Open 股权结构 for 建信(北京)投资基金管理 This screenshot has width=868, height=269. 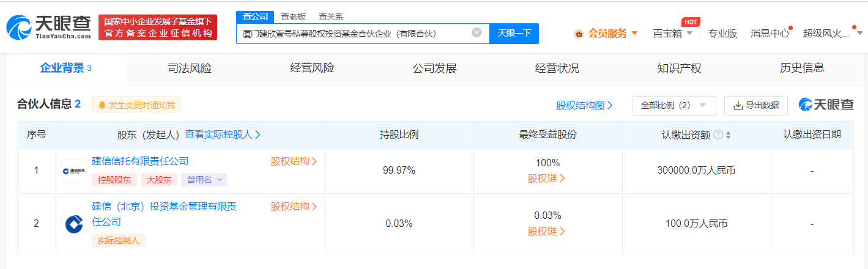pos(294,207)
